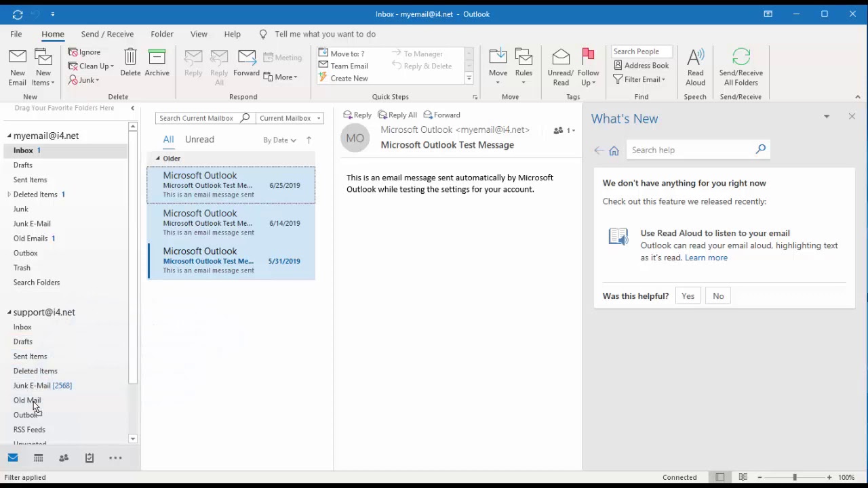Viewport: 868px width, 488px height.
Task: Click Forward in the reading pane
Action: (x=441, y=115)
